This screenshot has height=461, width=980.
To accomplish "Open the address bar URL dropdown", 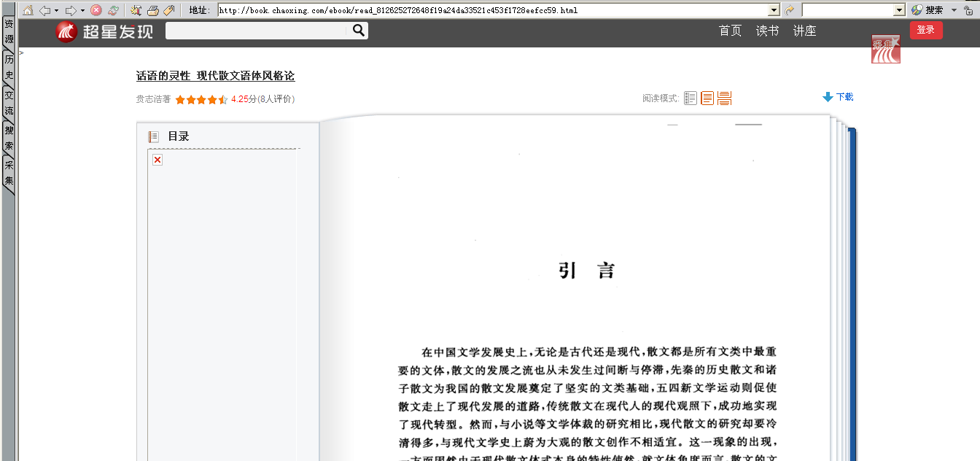I will click(x=774, y=10).
